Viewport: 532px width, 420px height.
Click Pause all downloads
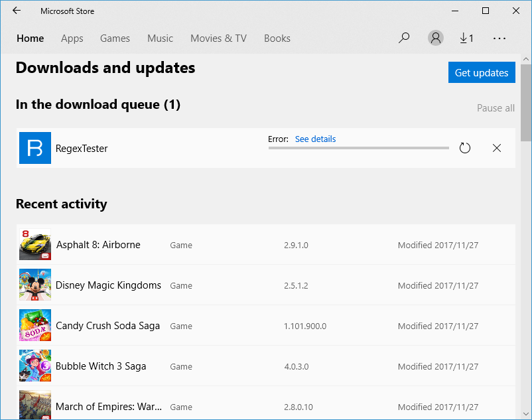(496, 108)
